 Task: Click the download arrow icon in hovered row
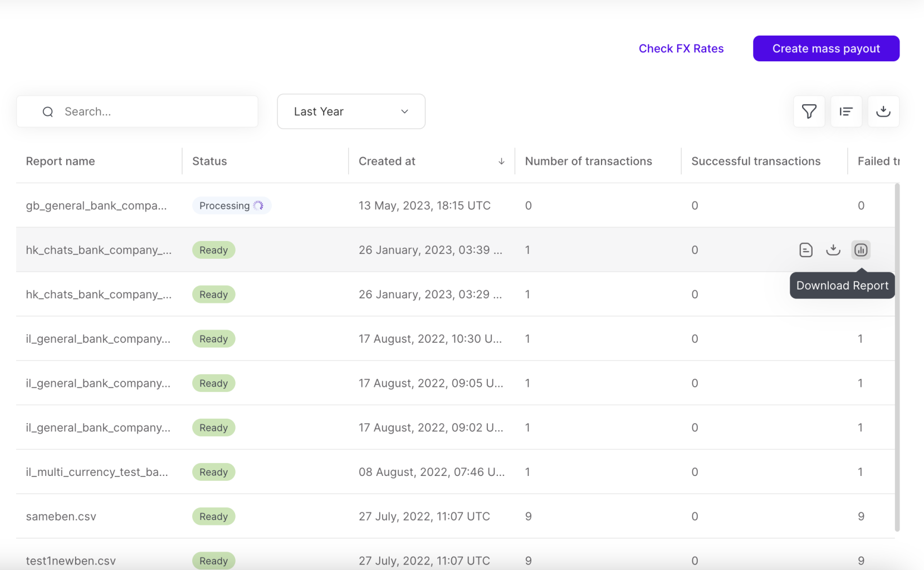(833, 250)
